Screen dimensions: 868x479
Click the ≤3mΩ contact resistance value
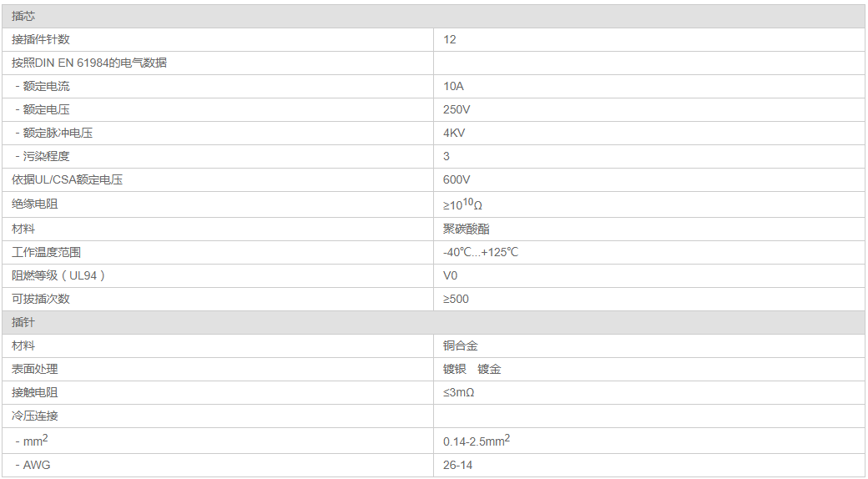pos(458,392)
